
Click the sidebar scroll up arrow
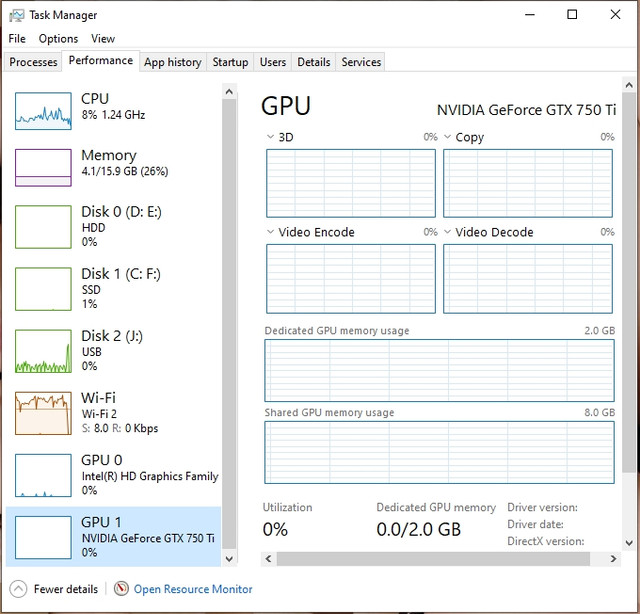(229, 91)
